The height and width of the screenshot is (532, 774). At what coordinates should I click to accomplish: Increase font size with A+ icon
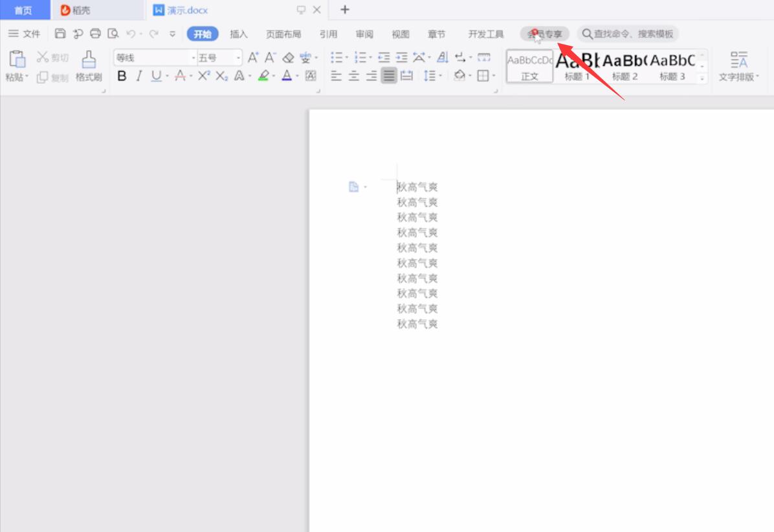[x=253, y=58]
